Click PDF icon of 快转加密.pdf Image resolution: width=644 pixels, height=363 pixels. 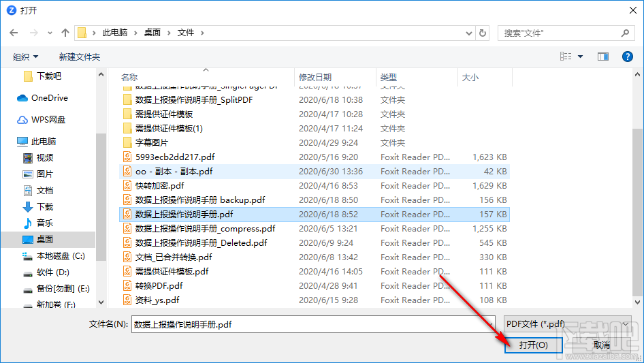[127, 186]
